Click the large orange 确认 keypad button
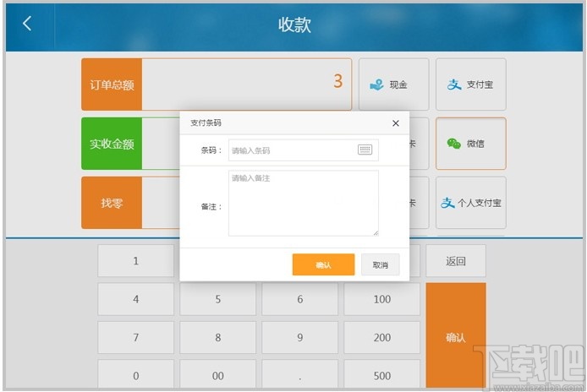Image resolution: width=587 pixels, height=392 pixels. pyautogui.click(x=456, y=335)
